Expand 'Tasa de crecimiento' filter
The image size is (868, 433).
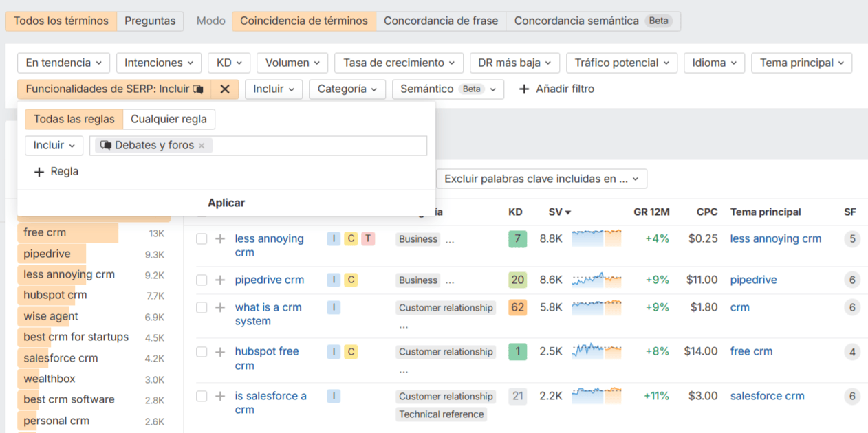click(x=399, y=63)
